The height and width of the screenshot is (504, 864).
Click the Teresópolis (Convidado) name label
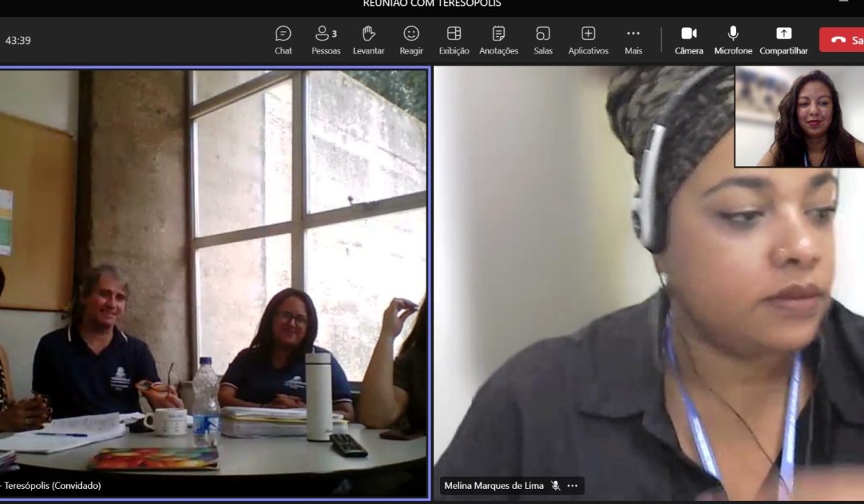pos(52,486)
